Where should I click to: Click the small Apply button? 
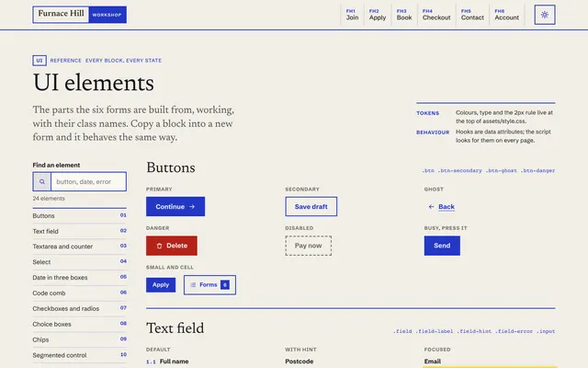coord(161,284)
